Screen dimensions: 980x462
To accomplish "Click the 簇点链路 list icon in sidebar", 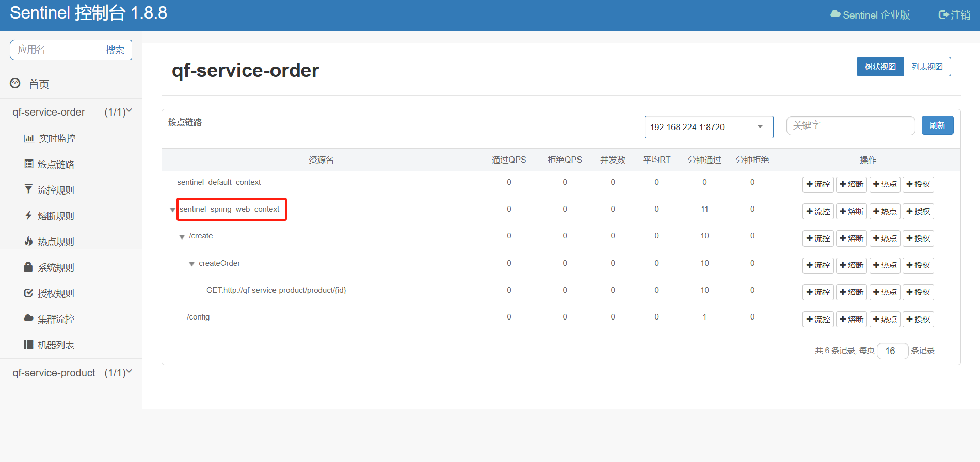I will point(29,164).
